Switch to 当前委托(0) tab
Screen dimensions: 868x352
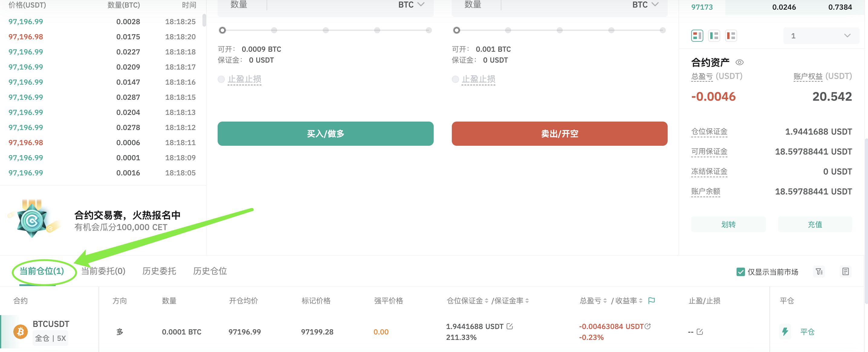(x=103, y=271)
